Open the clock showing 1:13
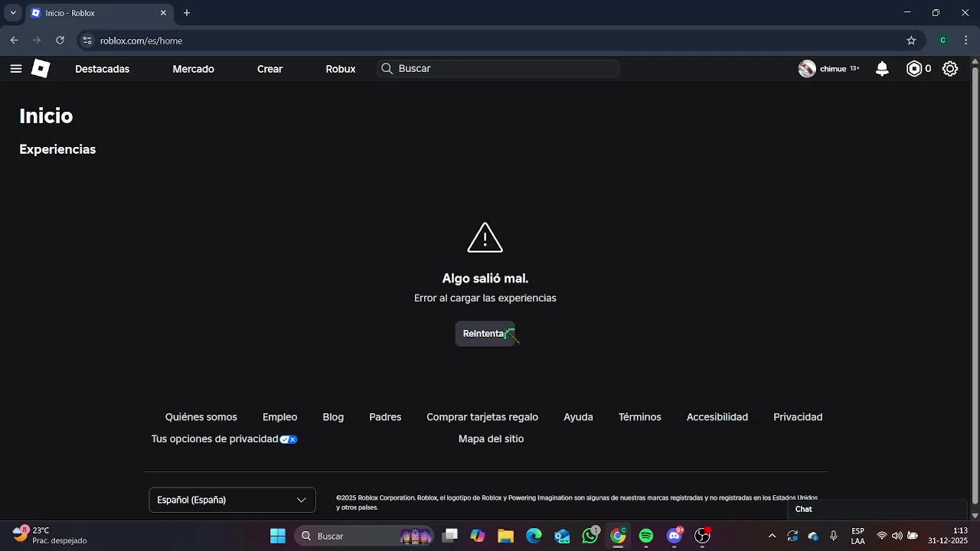The image size is (980, 551). coord(949,536)
